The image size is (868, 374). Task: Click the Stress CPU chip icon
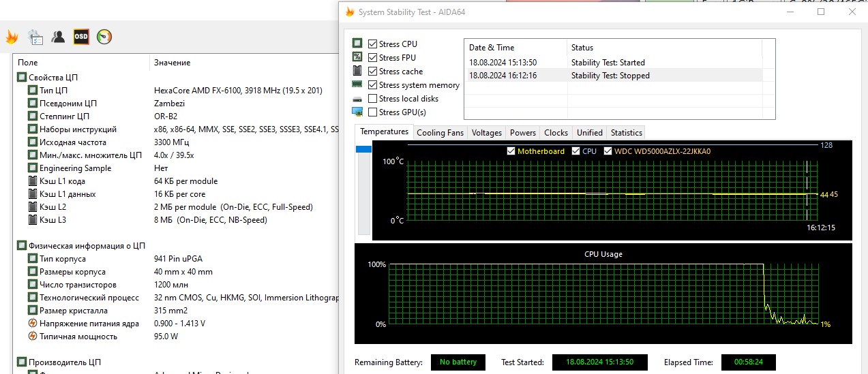pos(357,44)
